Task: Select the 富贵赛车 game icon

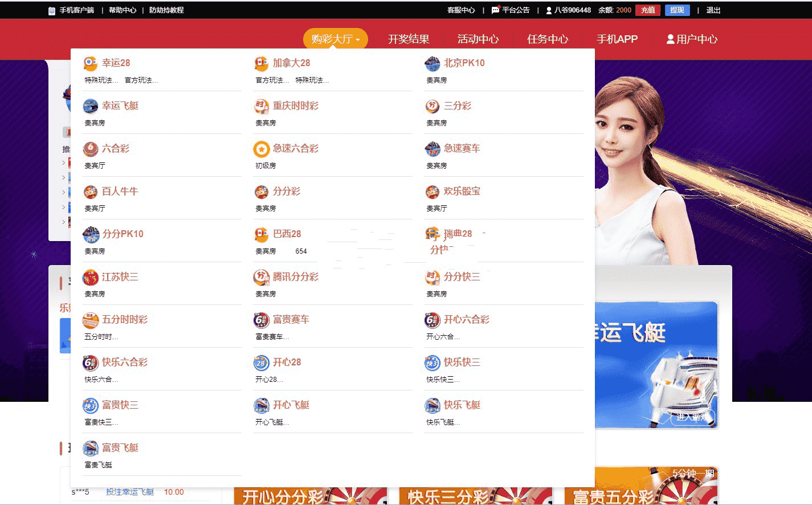Action: 261,320
